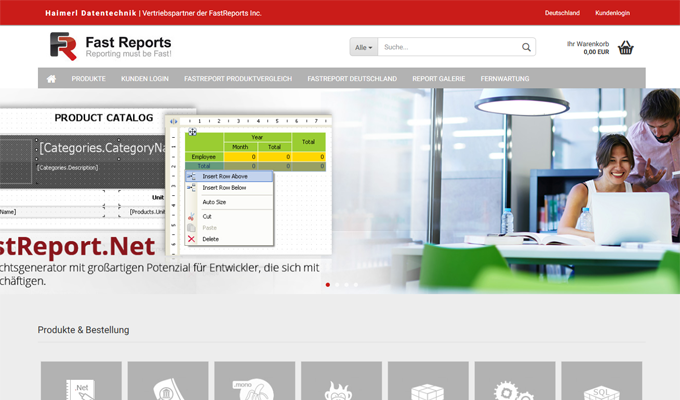
Task: Click the search magnifier icon
Action: [526, 47]
